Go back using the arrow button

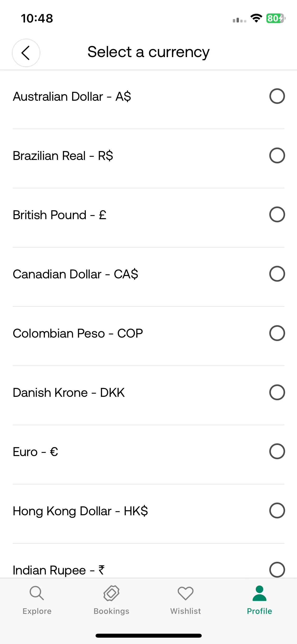point(26,53)
